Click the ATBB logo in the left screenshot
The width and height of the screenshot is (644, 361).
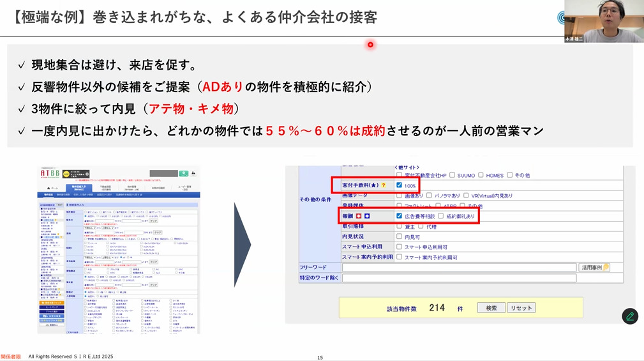click(x=49, y=173)
